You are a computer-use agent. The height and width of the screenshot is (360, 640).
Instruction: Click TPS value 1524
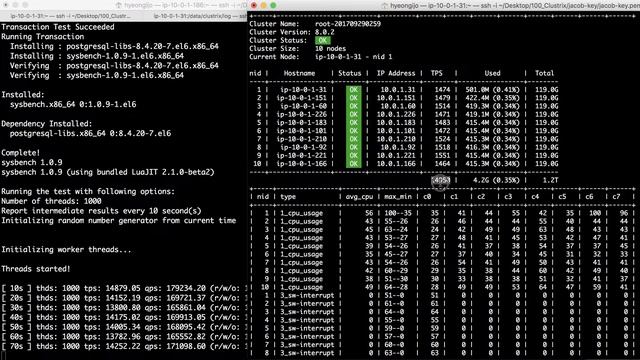(442, 139)
